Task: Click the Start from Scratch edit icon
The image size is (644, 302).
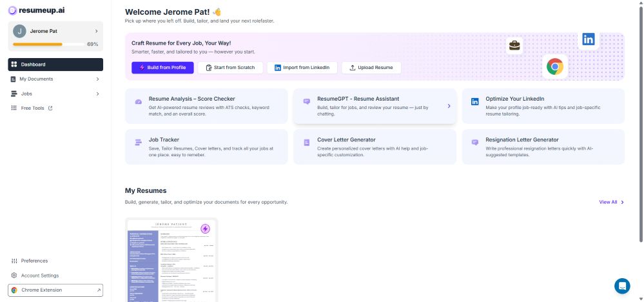Action: (209, 68)
